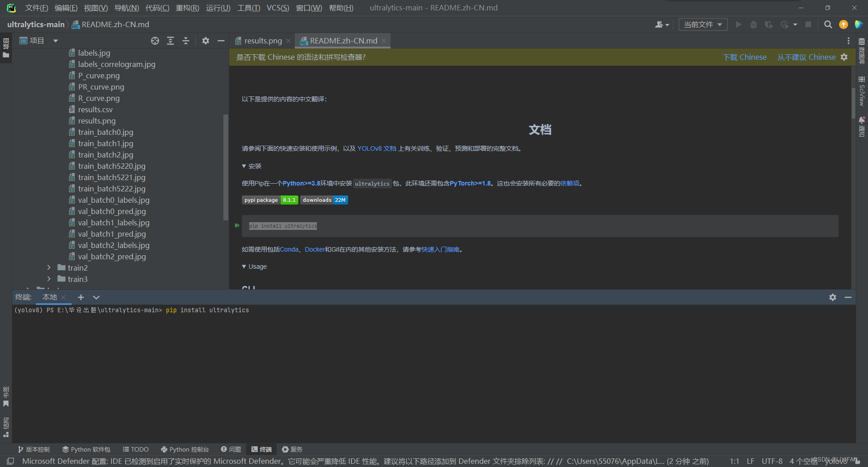The image size is (868, 467).
Task: Open the 文件(F) menu
Action: [37, 8]
